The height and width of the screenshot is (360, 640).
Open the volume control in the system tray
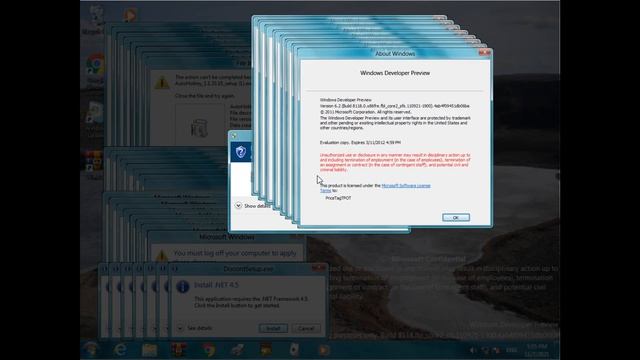[473, 350]
